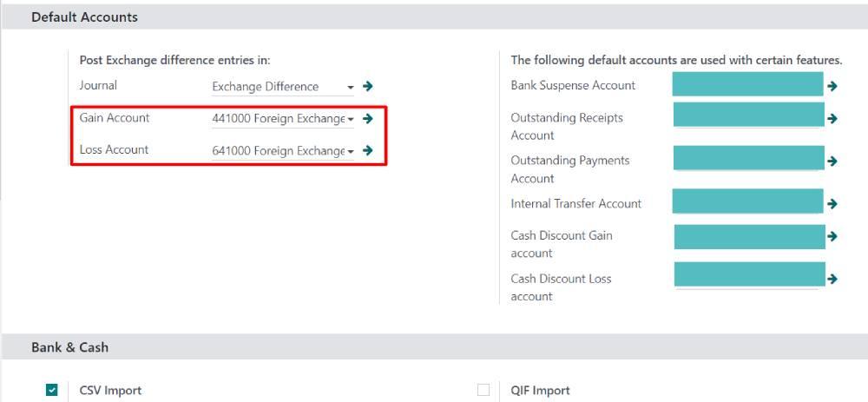This screenshot has height=402, width=868.
Task: Click the Cash Discount Gain account field
Action: tap(750, 237)
